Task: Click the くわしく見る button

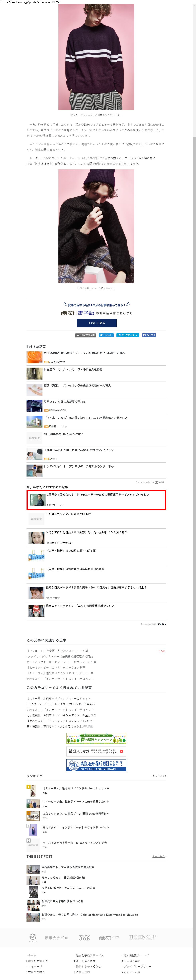Action: click(x=97, y=323)
